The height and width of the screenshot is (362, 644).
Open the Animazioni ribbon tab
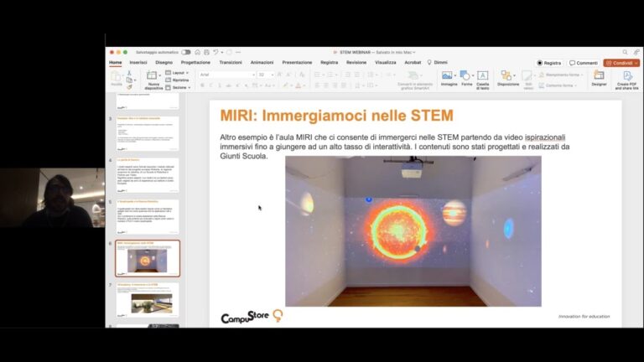click(x=262, y=62)
